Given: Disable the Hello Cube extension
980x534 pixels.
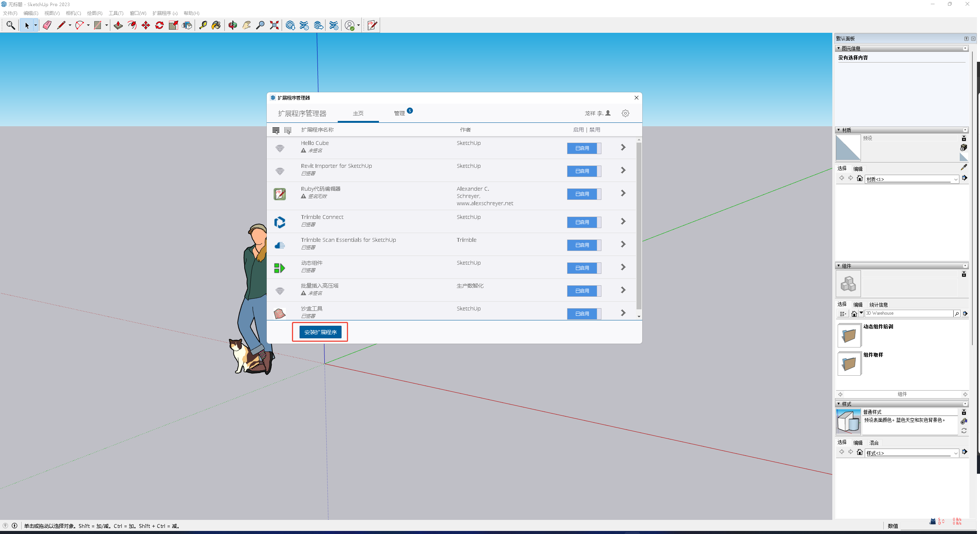Looking at the screenshot, I should pos(584,148).
